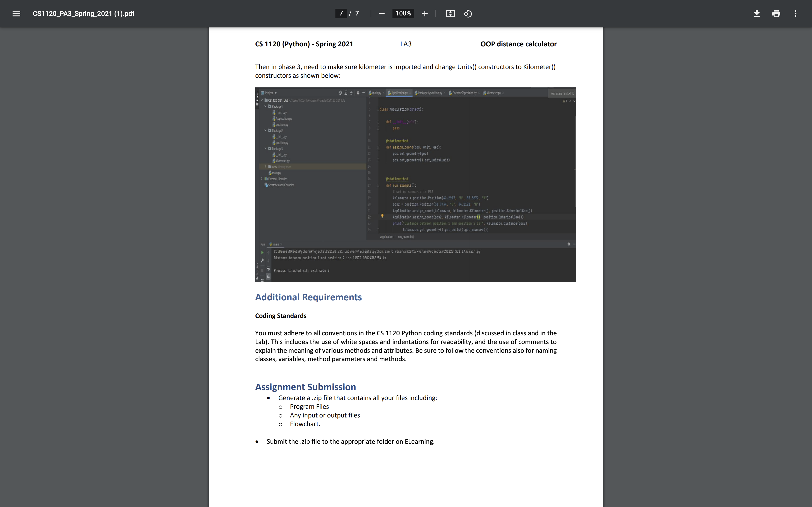Screen dimensions: 812x507
Task: Click the green Run arrow in Run panel
Action: point(262,252)
